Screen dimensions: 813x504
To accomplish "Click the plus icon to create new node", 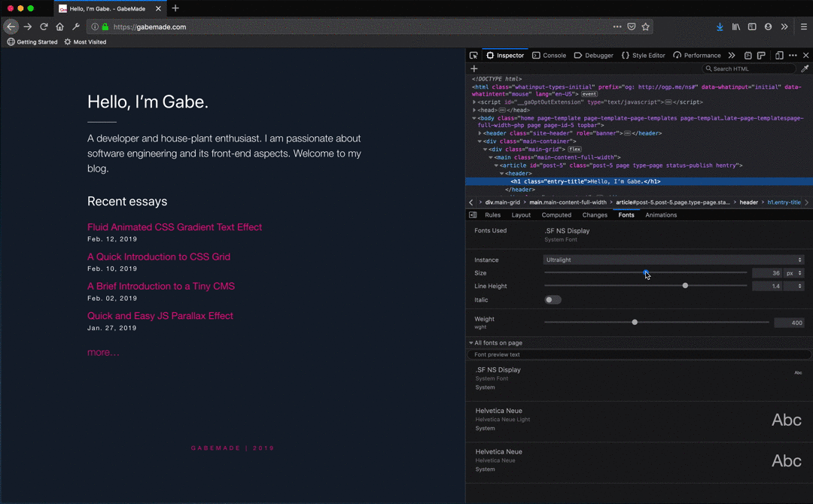I will click(474, 68).
